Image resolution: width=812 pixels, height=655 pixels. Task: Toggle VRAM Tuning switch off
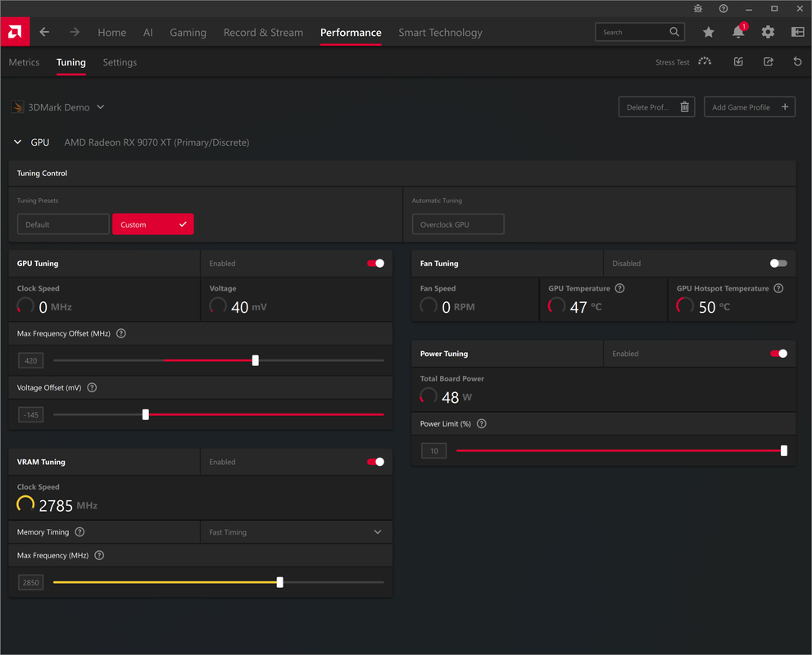click(375, 462)
